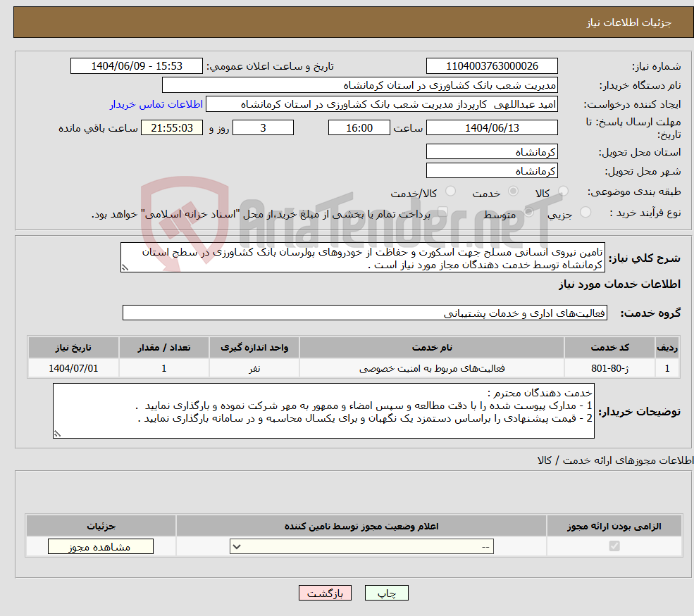This screenshot has height=616, width=694.
Task: Click the remaining time 21:55:03 display
Action: (172, 127)
